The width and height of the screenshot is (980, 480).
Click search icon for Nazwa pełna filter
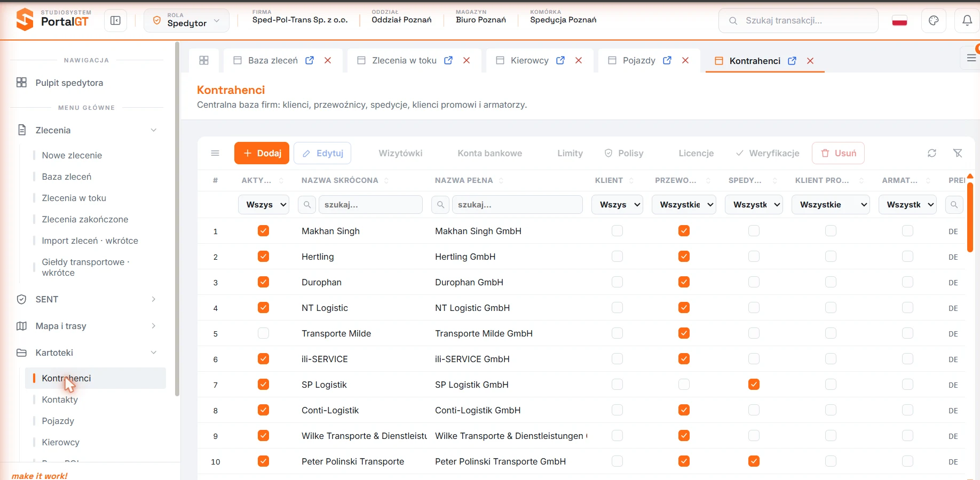tap(440, 204)
